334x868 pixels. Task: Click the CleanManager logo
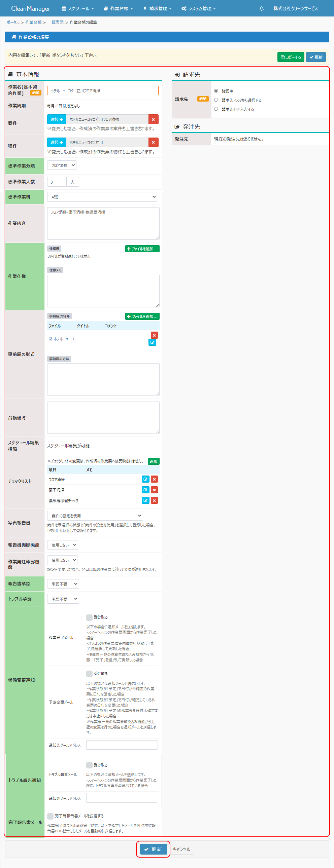pos(31,8)
